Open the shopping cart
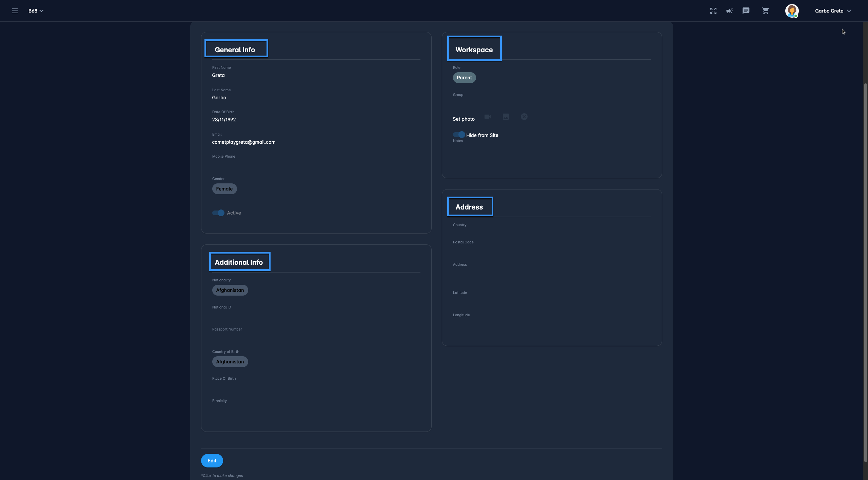 pos(765,11)
